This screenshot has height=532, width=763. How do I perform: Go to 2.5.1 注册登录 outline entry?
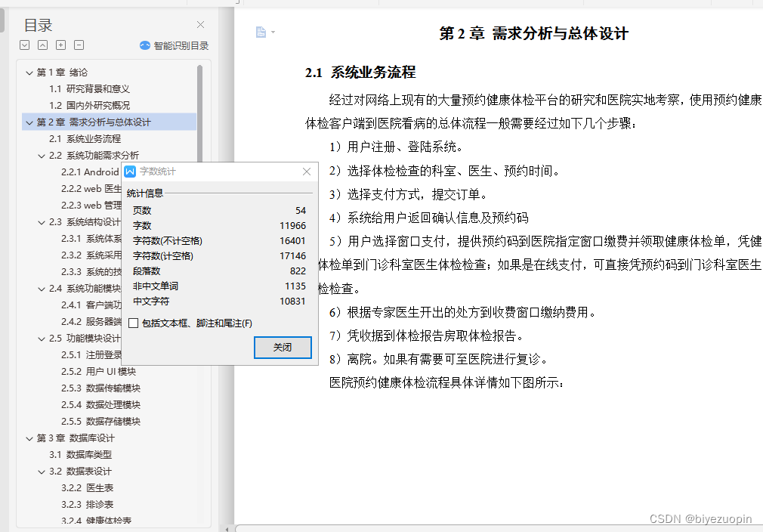click(x=91, y=355)
